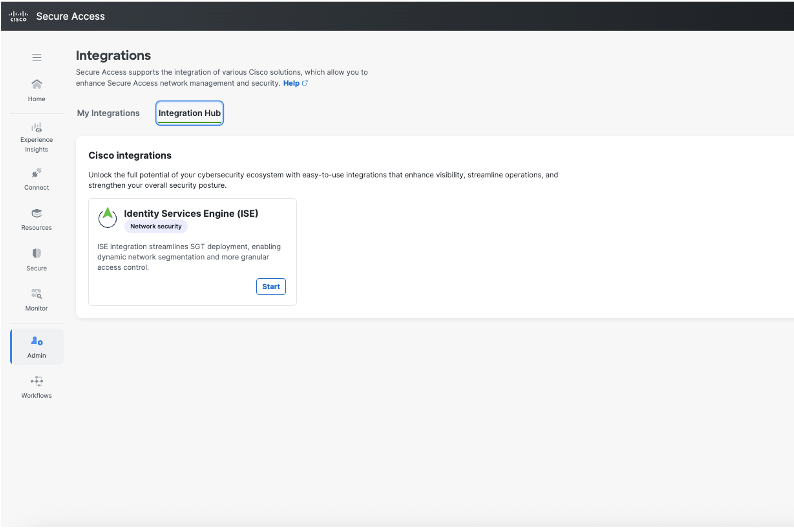
Task: Go to Home in sidebar
Action: [x=36, y=90]
